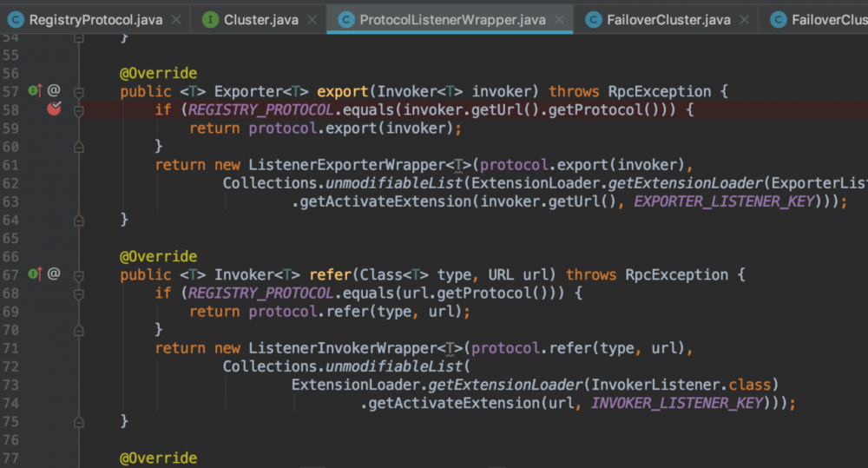Collapse the if block at line 58
Image resolution: width=868 pixels, height=468 pixels.
(79, 111)
